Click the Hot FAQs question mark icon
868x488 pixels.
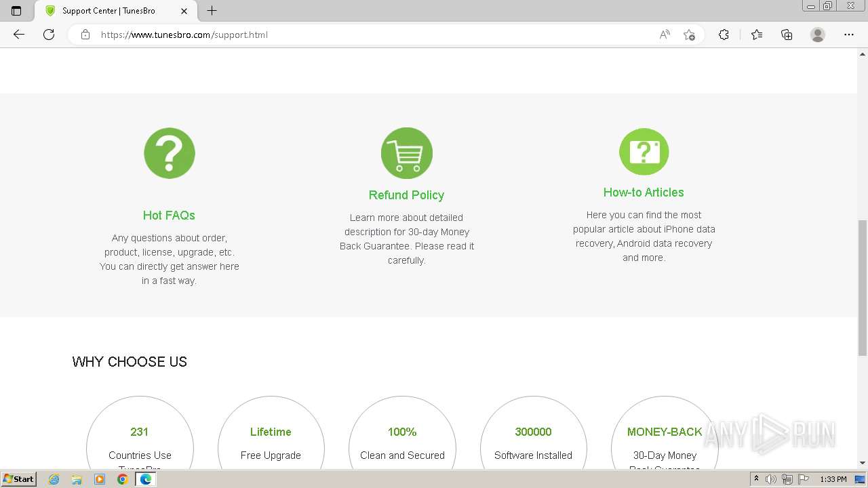[170, 153]
